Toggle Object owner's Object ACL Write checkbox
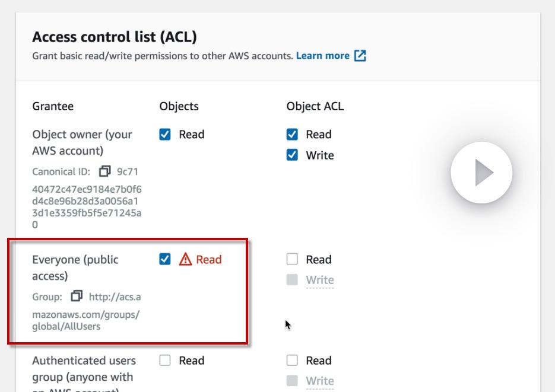Image resolution: width=555 pixels, height=392 pixels. pyautogui.click(x=292, y=155)
